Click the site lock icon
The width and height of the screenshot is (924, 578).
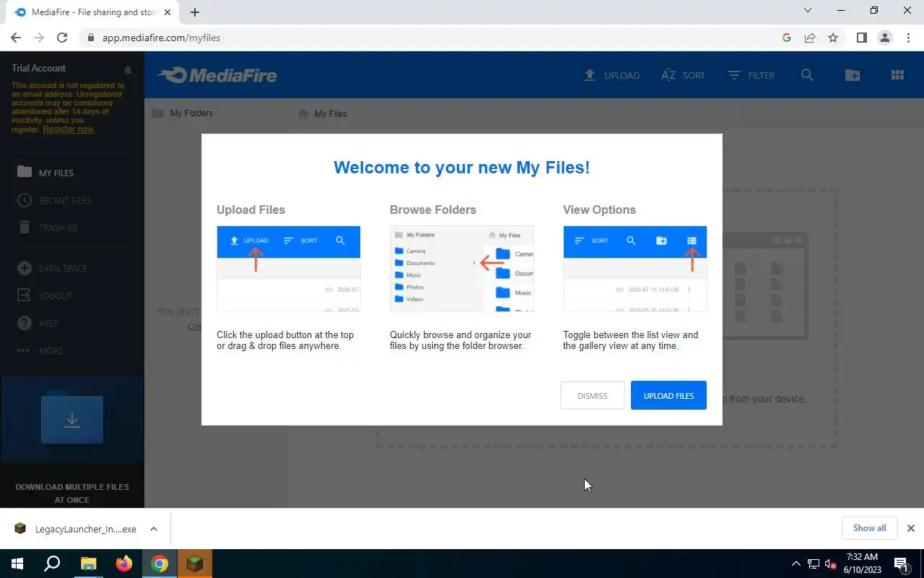[91, 38]
